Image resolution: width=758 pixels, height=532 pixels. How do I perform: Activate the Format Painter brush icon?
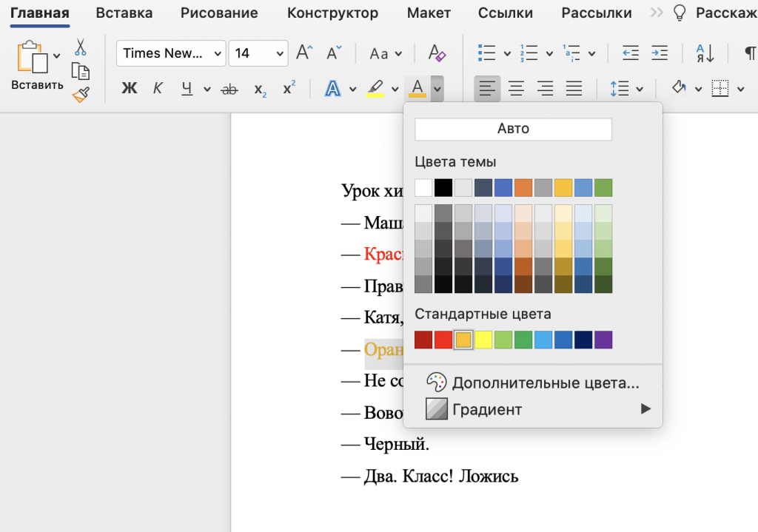point(81,95)
